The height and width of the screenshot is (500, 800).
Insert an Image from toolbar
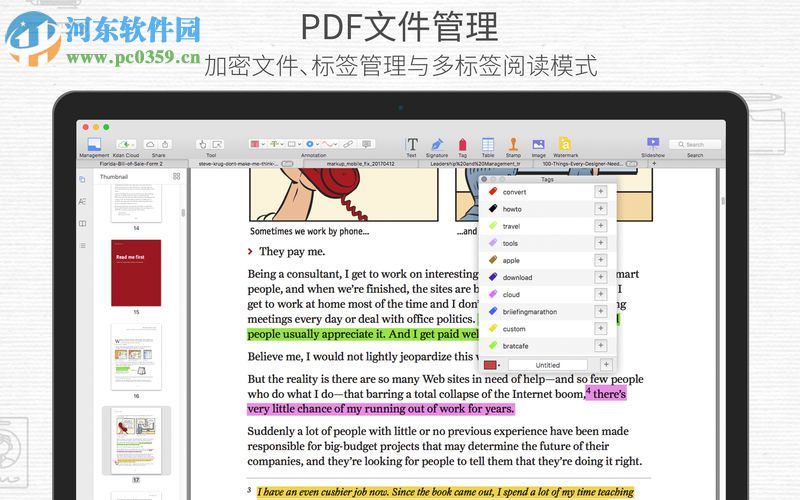(538, 144)
